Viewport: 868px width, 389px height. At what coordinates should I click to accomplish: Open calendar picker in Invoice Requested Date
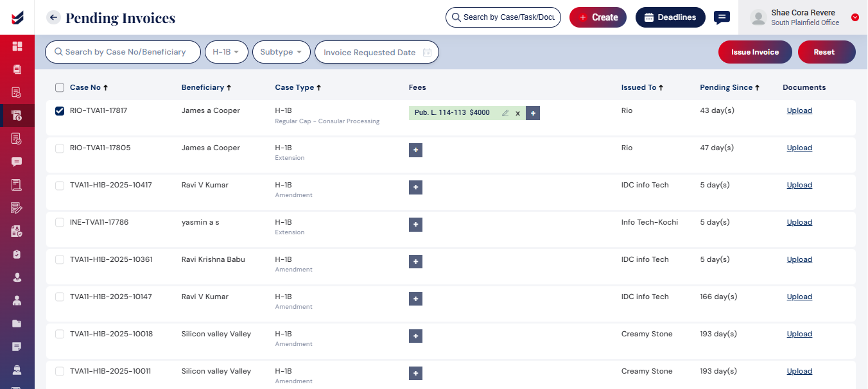[428, 53]
